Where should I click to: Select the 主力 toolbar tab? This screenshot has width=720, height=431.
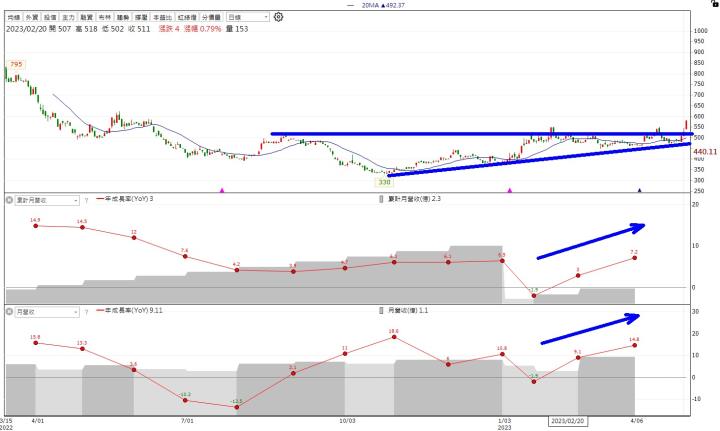(68, 18)
